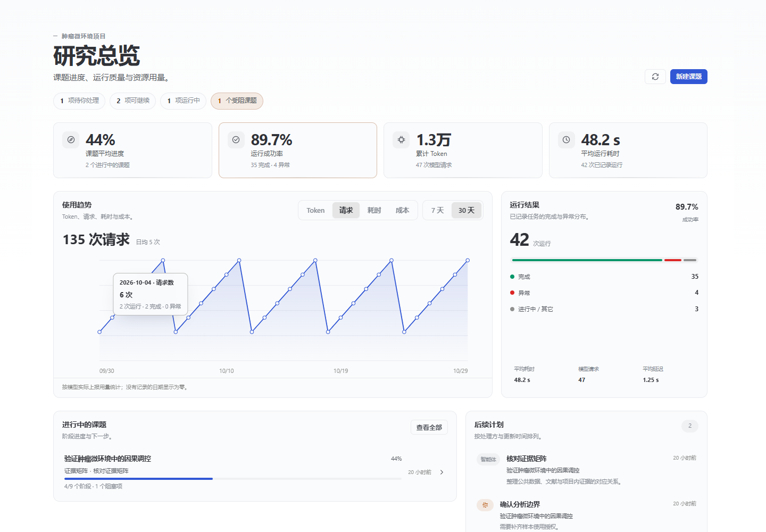The image size is (766, 532).
Task: Open topic 验证肿瘤微环境中的因果调控 title
Action: point(107,459)
